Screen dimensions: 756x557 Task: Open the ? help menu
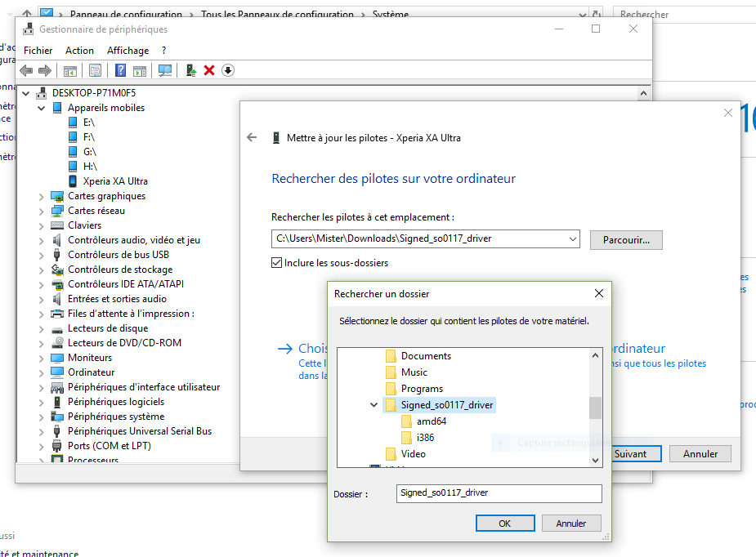(x=164, y=51)
